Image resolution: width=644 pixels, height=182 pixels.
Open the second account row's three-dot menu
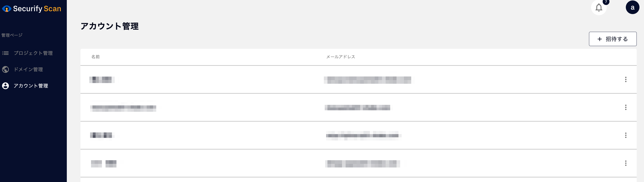point(626,107)
